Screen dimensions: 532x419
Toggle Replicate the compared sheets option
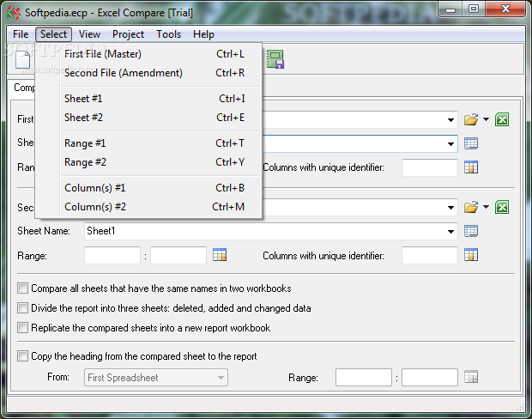22,328
